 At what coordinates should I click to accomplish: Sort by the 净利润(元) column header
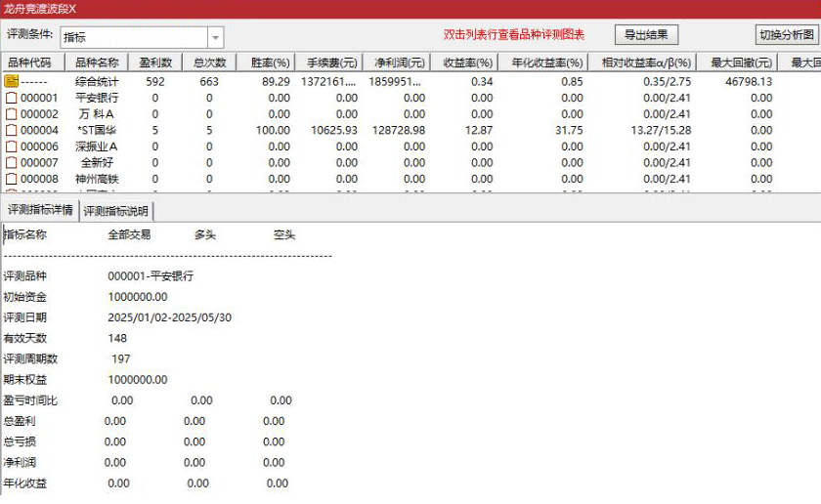click(x=397, y=63)
